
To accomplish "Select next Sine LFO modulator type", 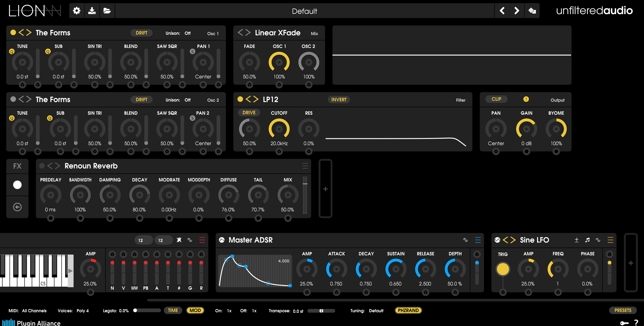I will click(513, 240).
